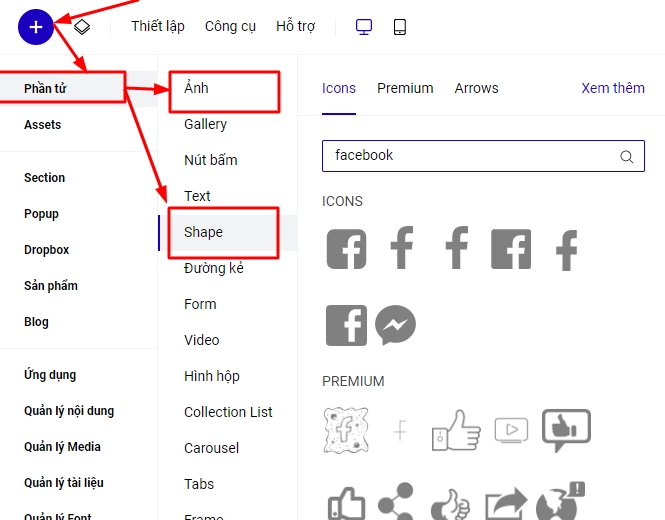Click the search magnifier icon
This screenshot has width=665, height=520.
[627, 156]
